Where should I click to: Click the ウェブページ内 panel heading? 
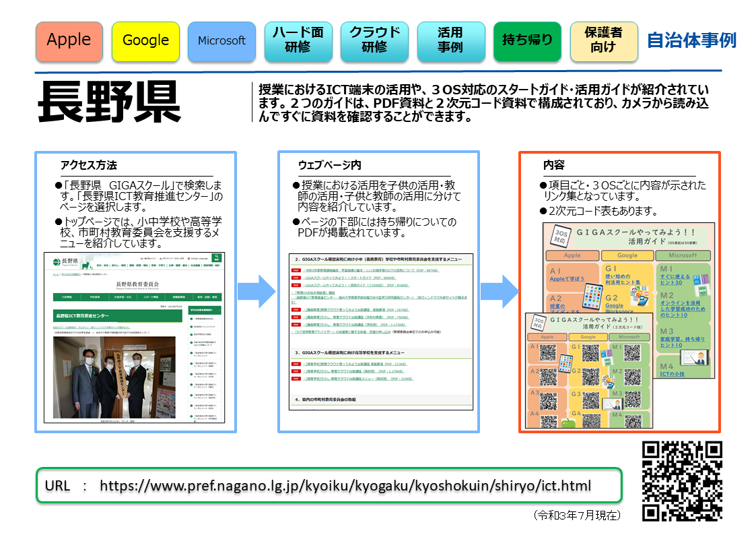point(330,165)
